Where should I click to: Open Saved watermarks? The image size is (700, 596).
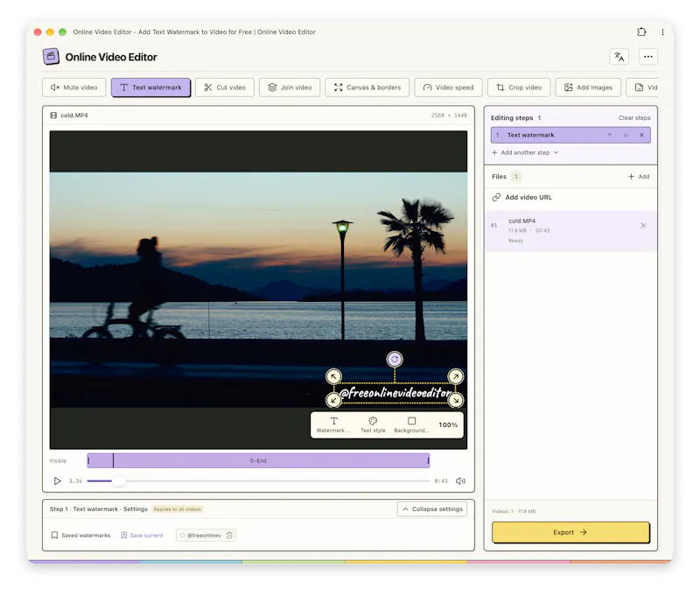(x=80, y=535)
